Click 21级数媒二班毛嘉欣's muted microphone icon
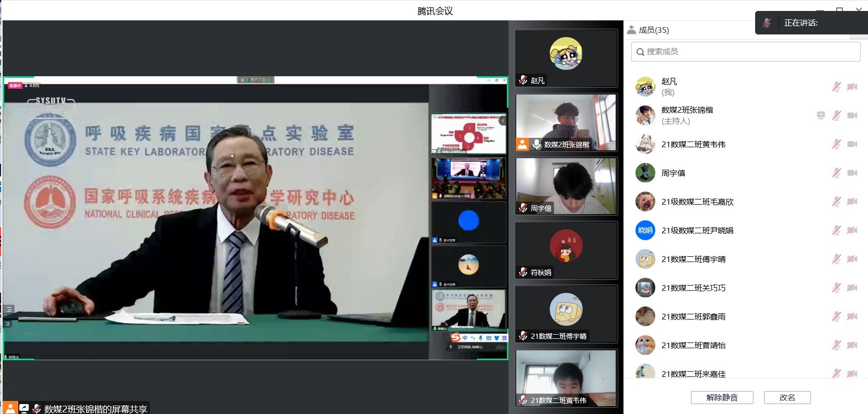The height and width of the screenshot is (414, 868). (x=836, y=202)
